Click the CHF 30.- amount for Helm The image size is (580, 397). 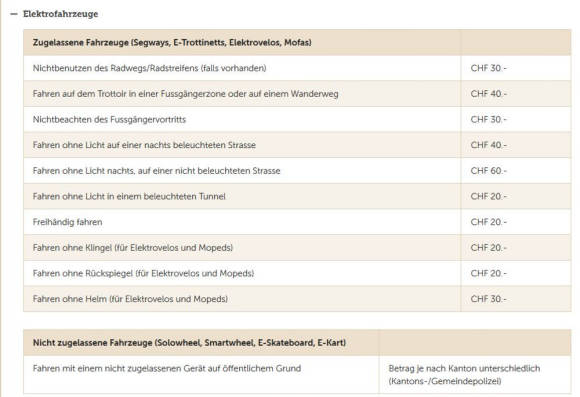[x=488, y=299]
